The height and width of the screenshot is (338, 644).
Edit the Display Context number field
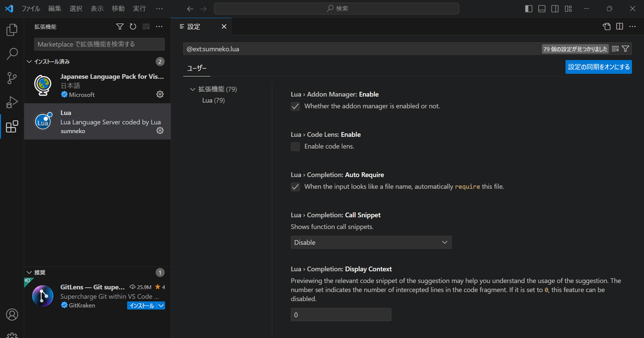click(x=341, y=315)
